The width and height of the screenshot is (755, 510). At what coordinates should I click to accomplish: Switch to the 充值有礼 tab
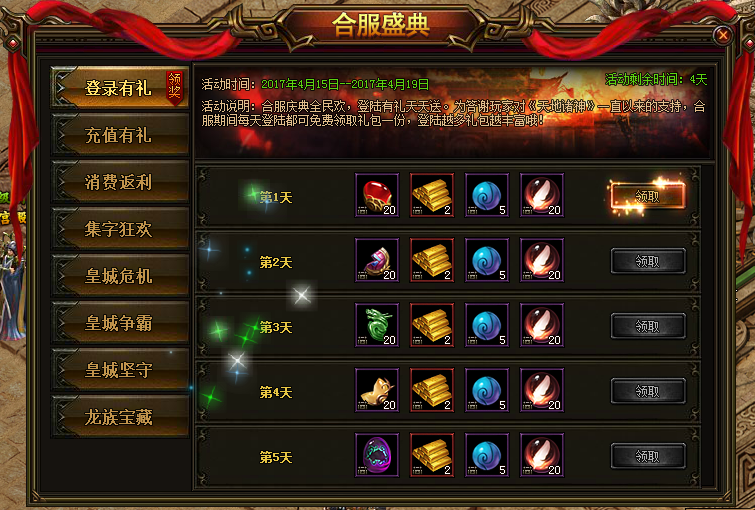click(x=120, y=135)
